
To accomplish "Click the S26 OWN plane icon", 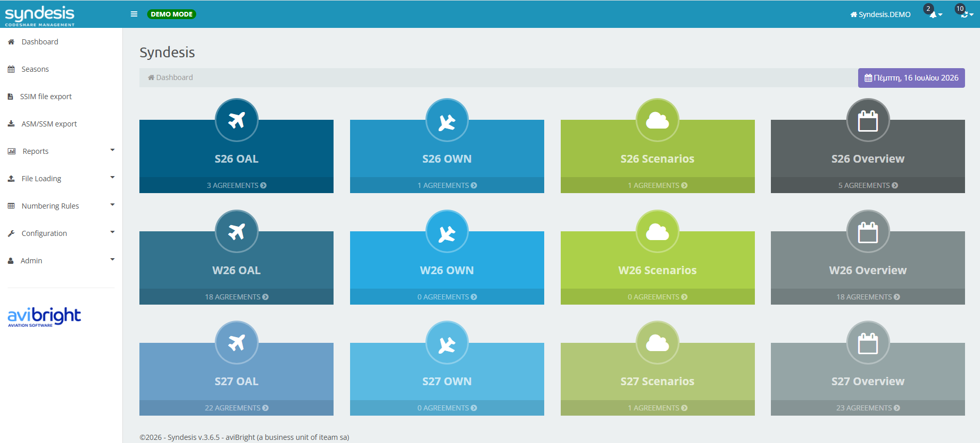I will click(x=447, y=120).
